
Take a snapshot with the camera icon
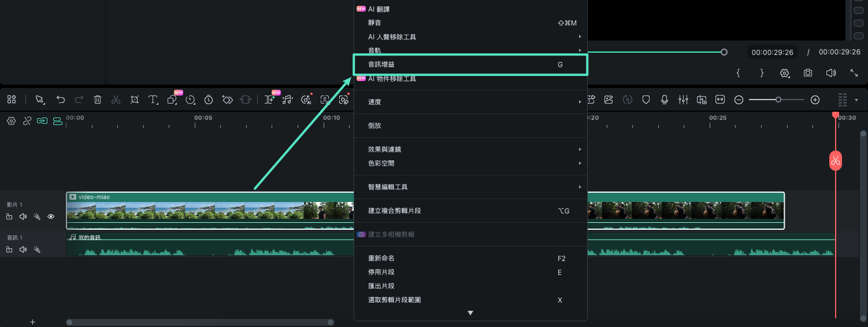[x=808, y=73]
